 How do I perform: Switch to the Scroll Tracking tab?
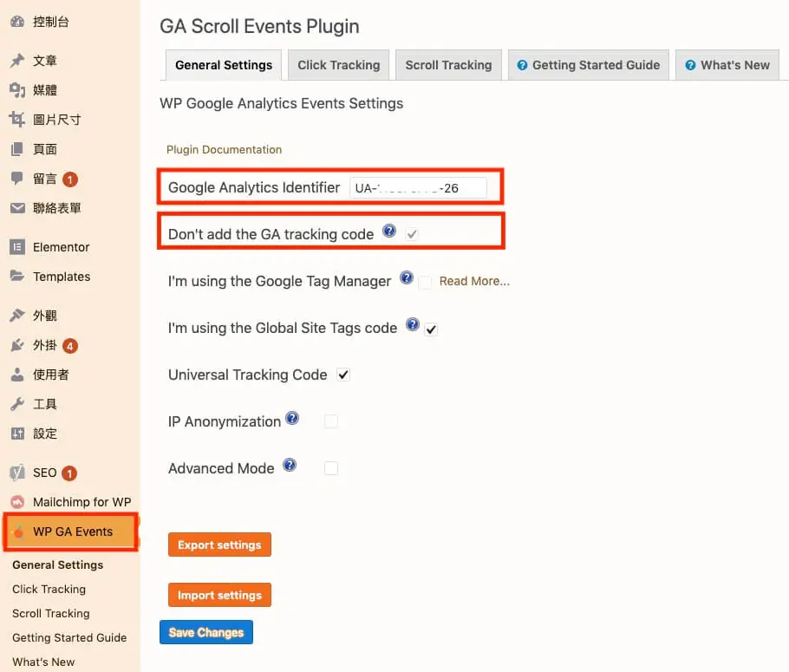pos(448,65)
